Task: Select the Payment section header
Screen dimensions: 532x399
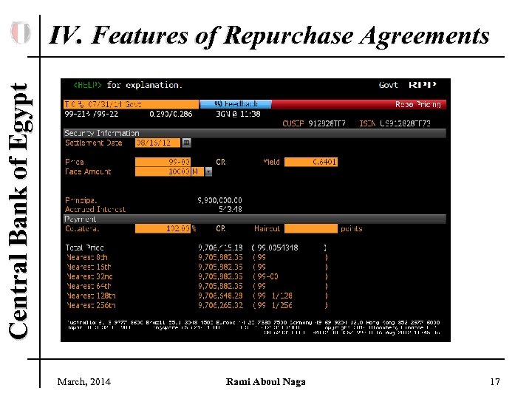Action: point(255,219)
